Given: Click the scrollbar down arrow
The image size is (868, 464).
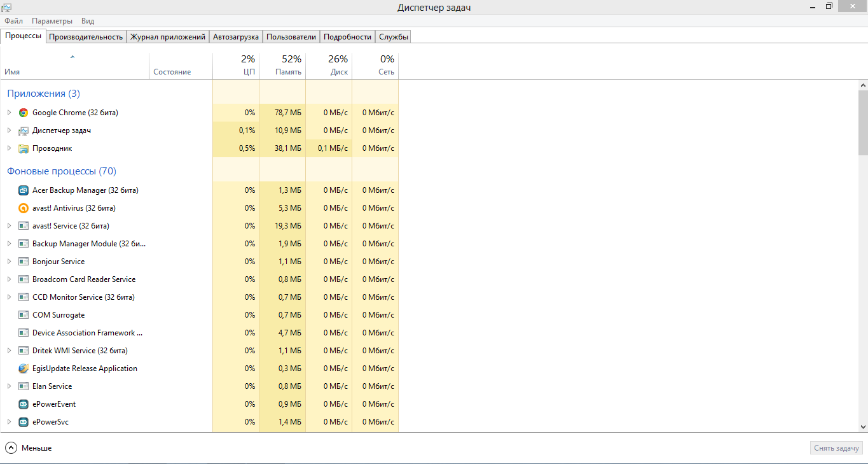Looking at the screenshot, I should [863, 427].
